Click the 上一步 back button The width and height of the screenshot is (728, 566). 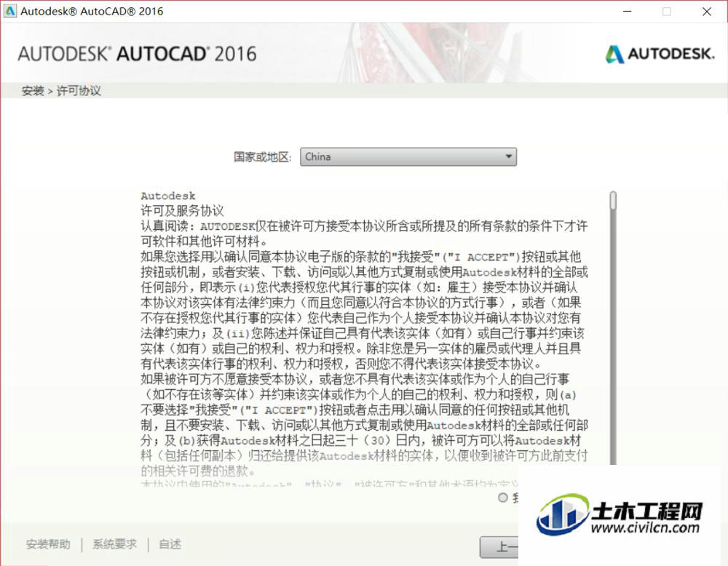(499, 547)
